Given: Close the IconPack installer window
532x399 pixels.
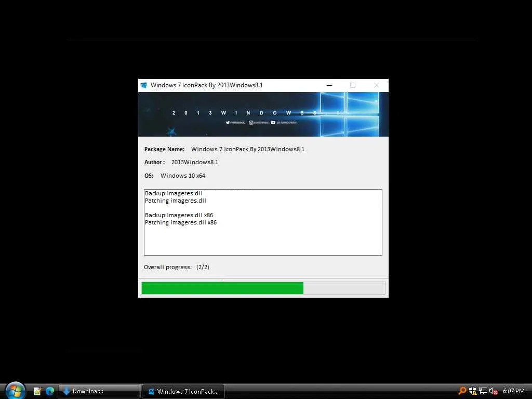Looking at the screenshot, I should 376,85.
